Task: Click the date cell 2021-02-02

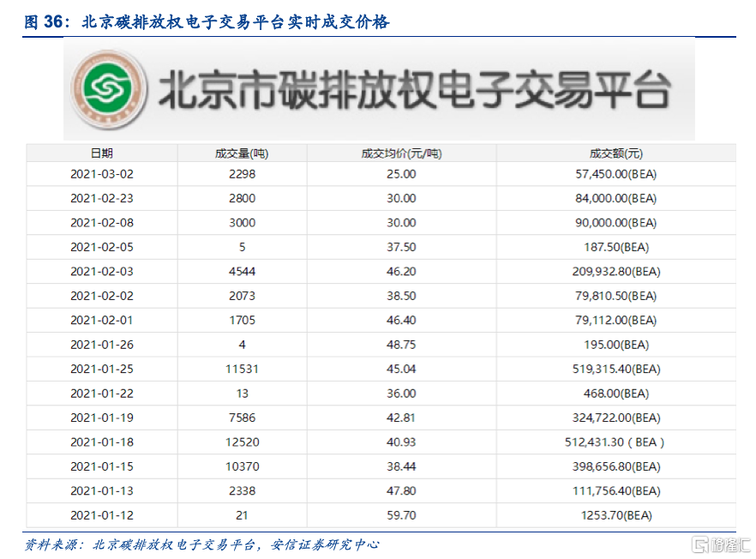Action: (x=102, y=296)
